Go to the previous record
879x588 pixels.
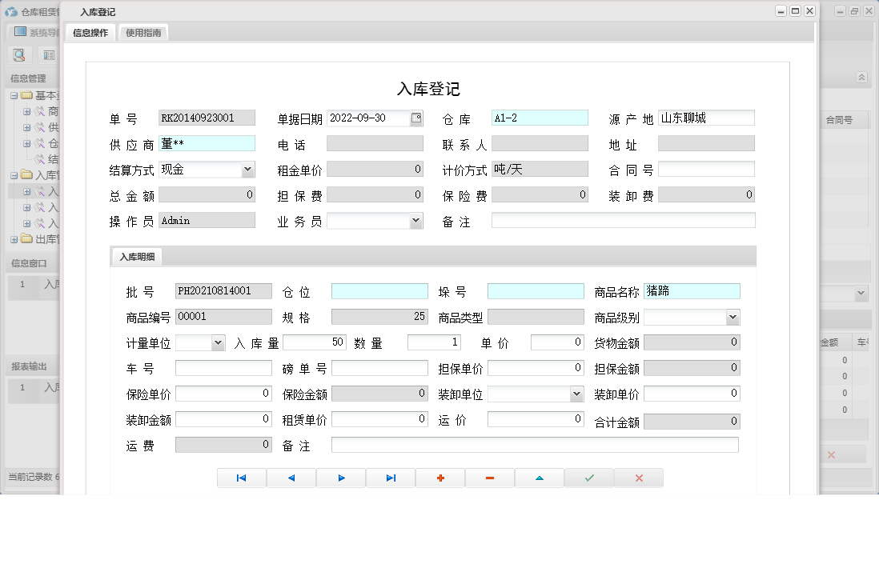291,478
